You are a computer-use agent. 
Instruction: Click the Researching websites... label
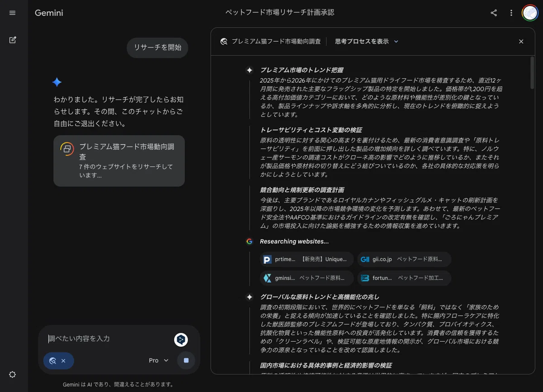click(294, 241)
